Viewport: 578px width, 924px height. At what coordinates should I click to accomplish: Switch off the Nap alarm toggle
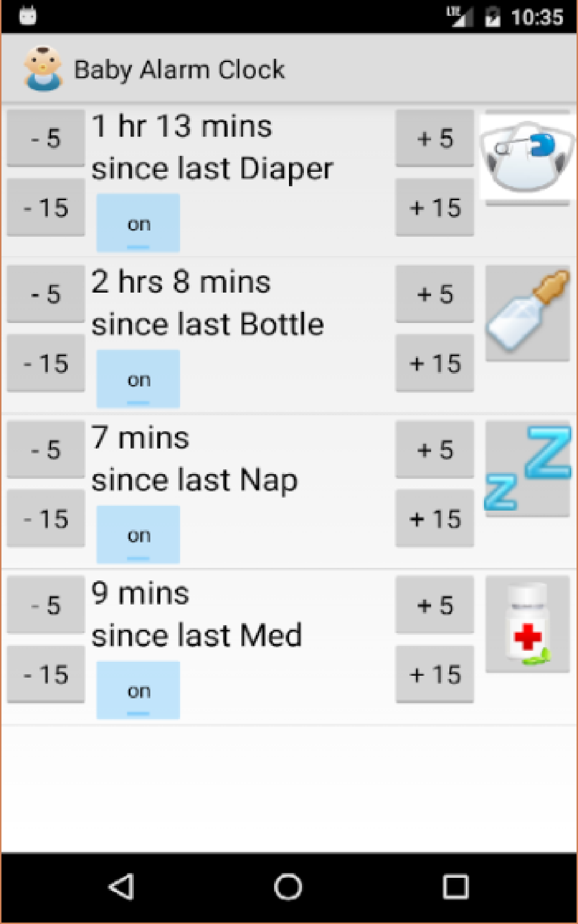pos(138,535)
